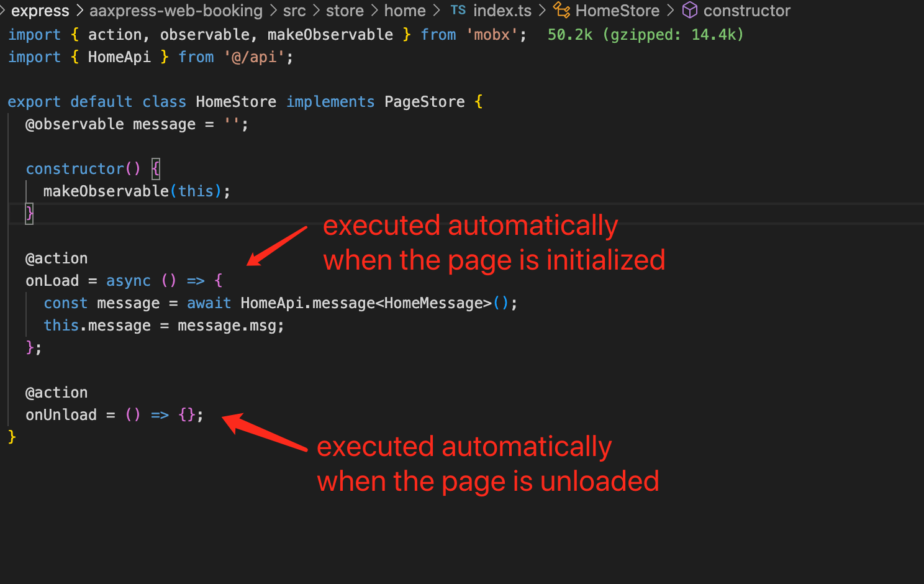Screen dimensions: 924x584
Task: Click the 'async' keyword
Action: click(x=129, y=281)
